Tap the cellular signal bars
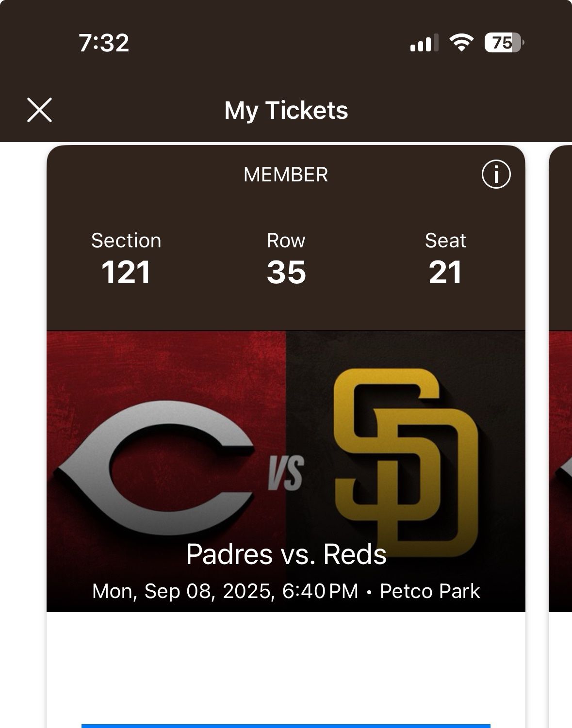Screen dimensions: 572x728 [x=424, y=43]
